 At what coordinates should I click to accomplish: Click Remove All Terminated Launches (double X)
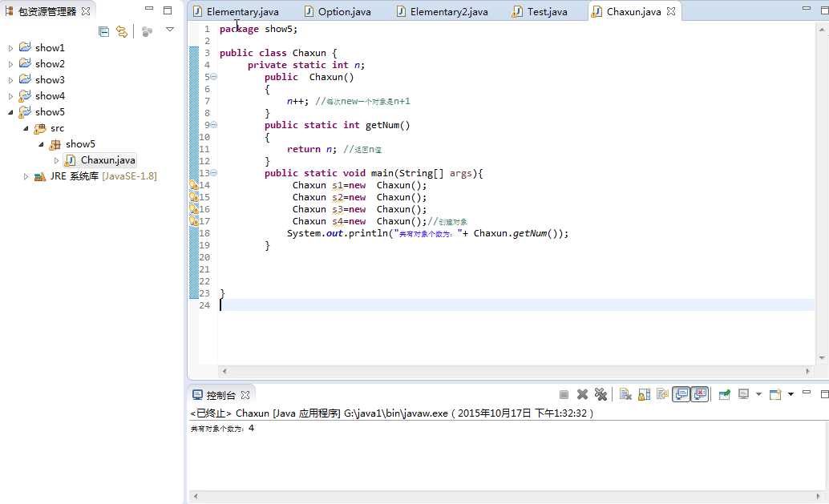click(x=601, y=395)
